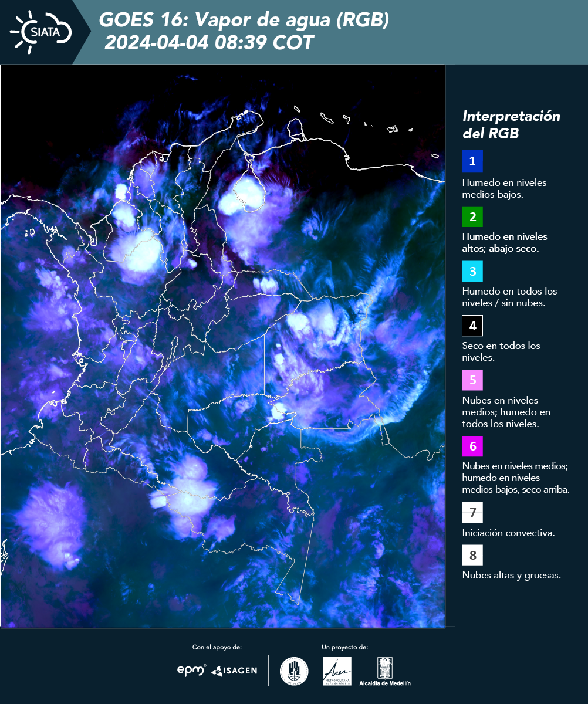The width and height of the screenshot is (588, 704).
Task: Click the 'Un proyecto de:' text
Action: [344, 647]
